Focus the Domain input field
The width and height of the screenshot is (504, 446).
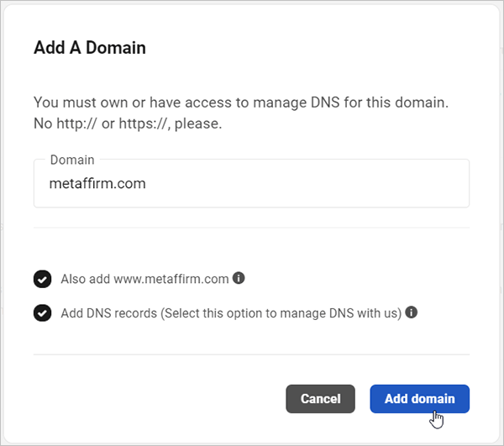[x=251, y=183]
